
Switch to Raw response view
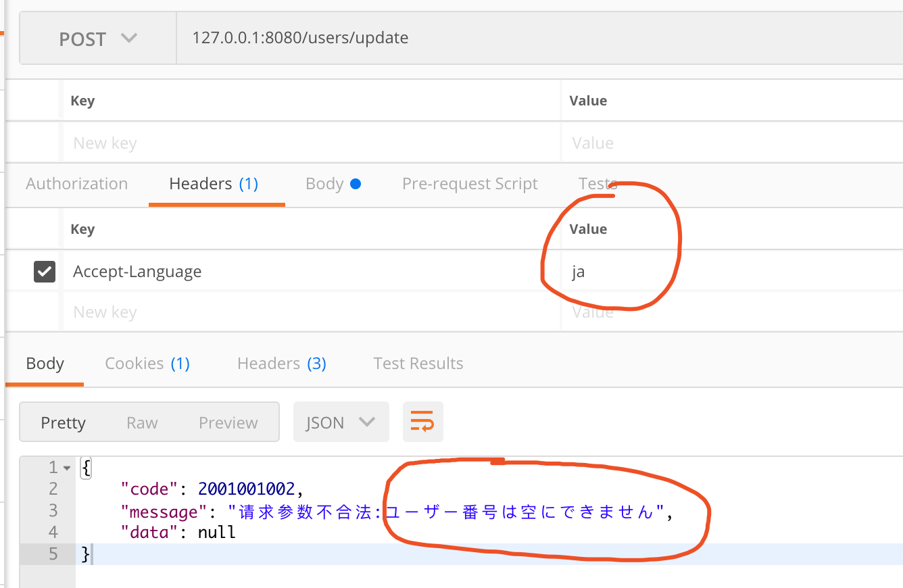pos(142,422)
